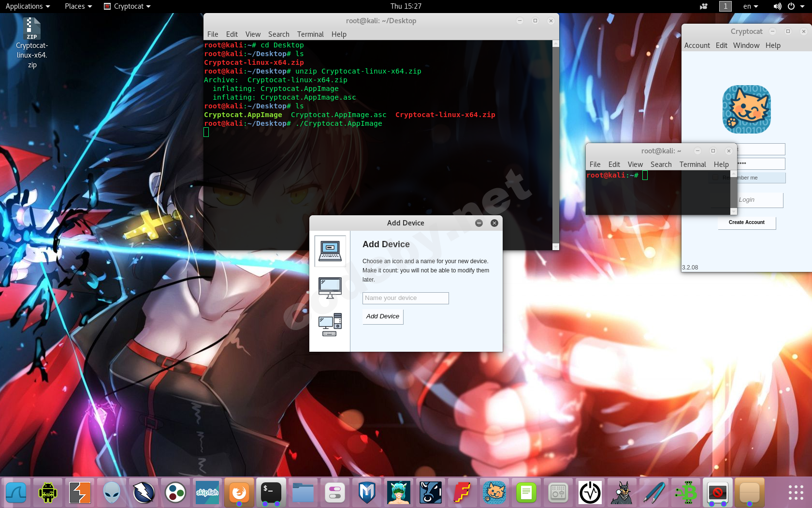Image resolution: width=812 pixels, height=508 pixels.
Task: Click the volume icon in top bar
Action: pyautogui.click(x=777, y=6)
